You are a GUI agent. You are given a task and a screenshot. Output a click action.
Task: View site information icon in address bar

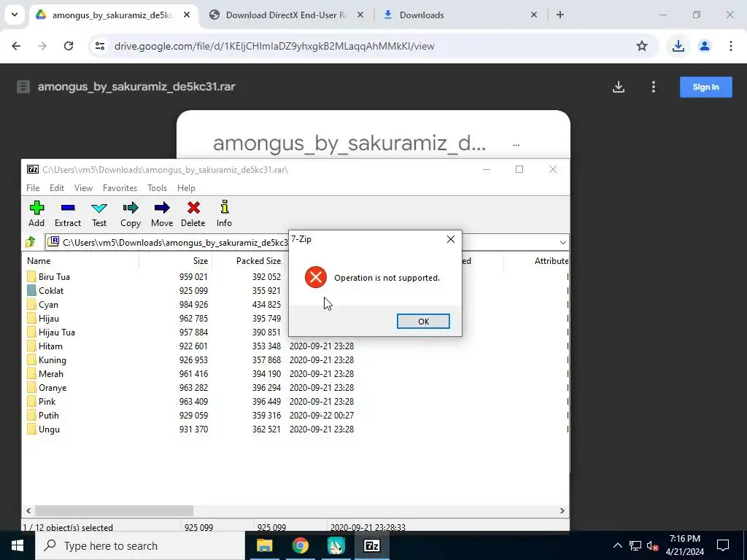(x=99, y=46)
